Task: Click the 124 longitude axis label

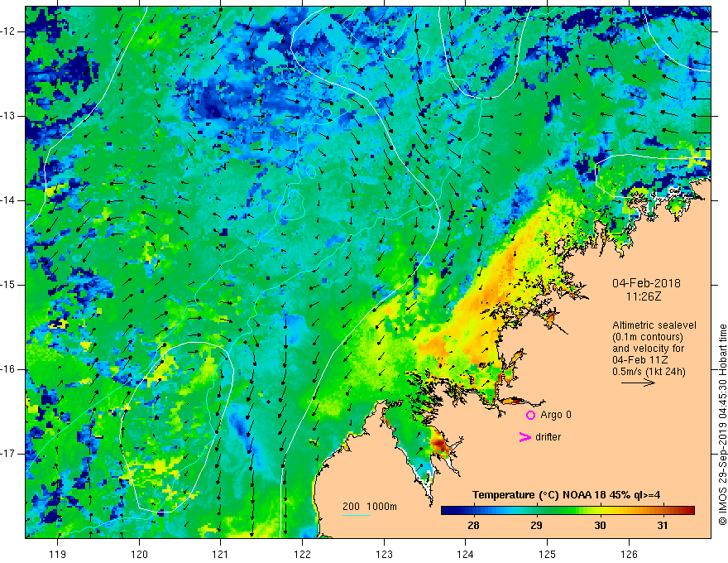Action: click(465, 554)
